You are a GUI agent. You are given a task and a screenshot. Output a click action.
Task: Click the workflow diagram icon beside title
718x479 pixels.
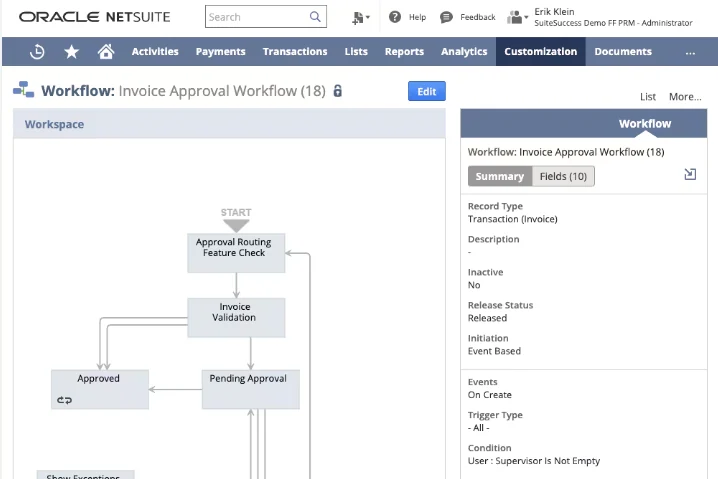[23, 90]
